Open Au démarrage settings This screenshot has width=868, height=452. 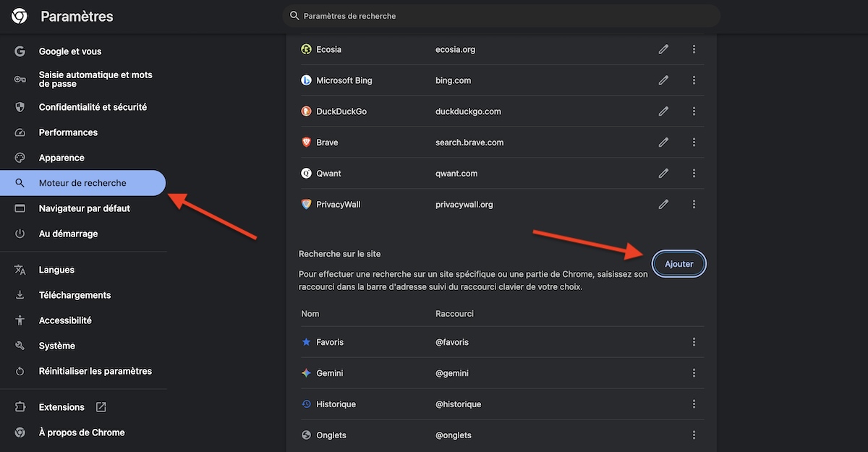[x=68, y=234]
